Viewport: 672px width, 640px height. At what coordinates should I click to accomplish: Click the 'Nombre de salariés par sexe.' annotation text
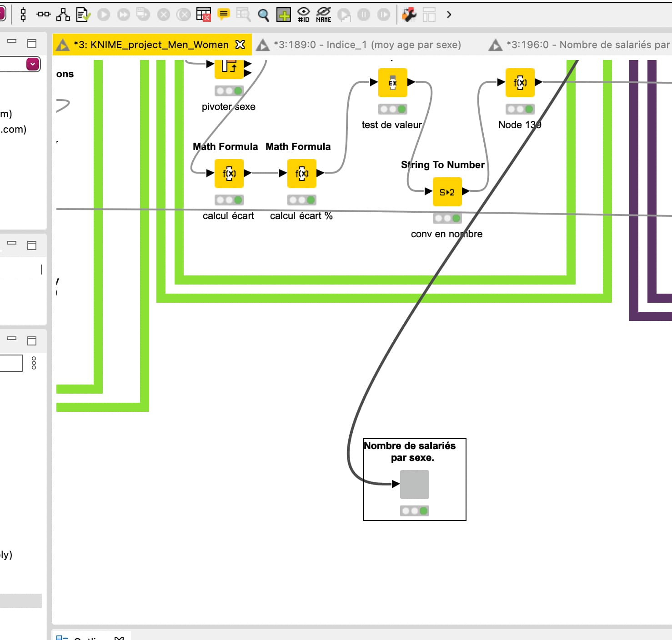point(410,452)
